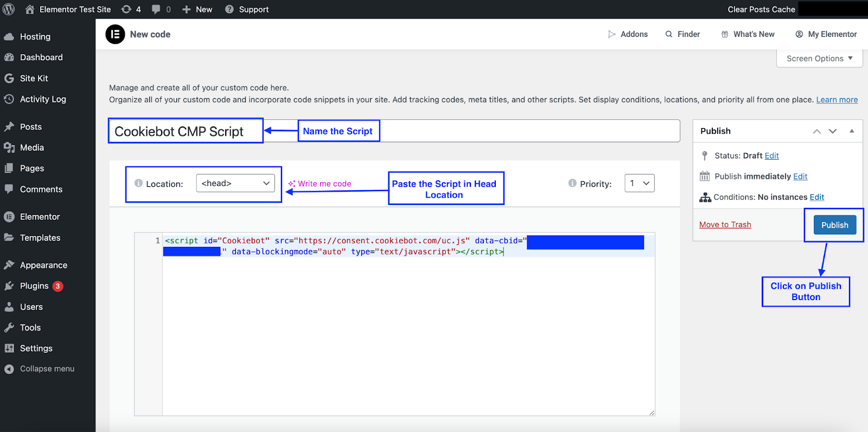Click the My Elementor user icon

click(x=799, y=34)
